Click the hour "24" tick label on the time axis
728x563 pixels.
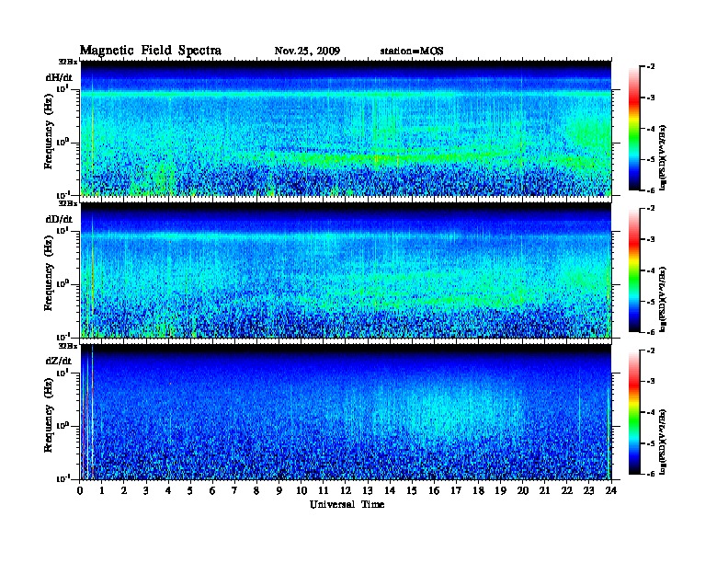point(611,490)
